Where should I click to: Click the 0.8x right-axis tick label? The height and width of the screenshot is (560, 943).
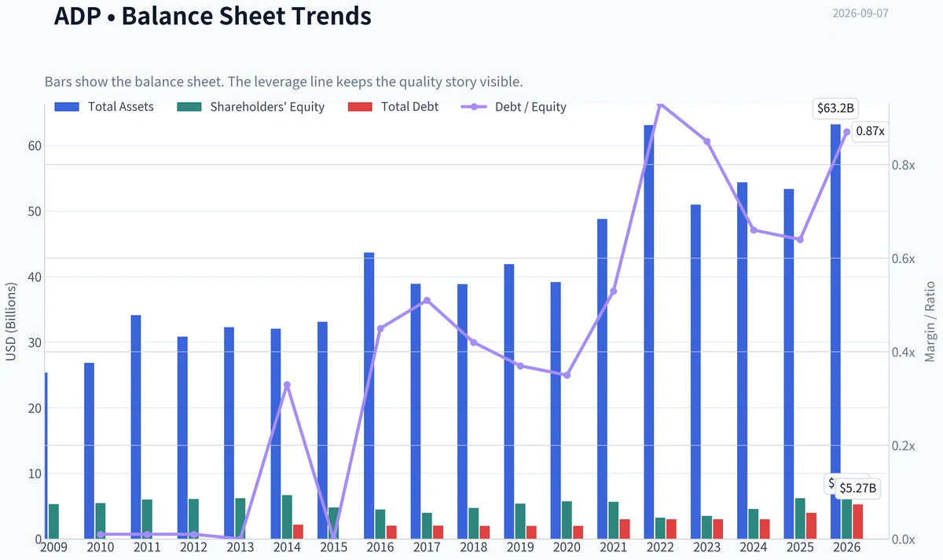(904, 165)
